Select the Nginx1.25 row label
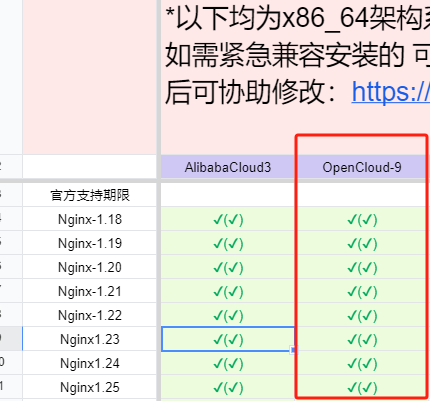Viewport: 430px width, 401px height. [x=90, y=387]
